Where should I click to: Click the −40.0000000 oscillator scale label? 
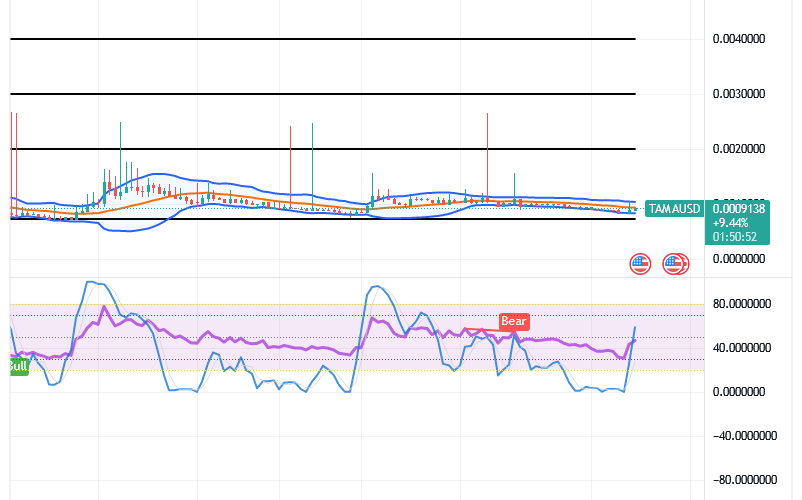pos(744,436)
